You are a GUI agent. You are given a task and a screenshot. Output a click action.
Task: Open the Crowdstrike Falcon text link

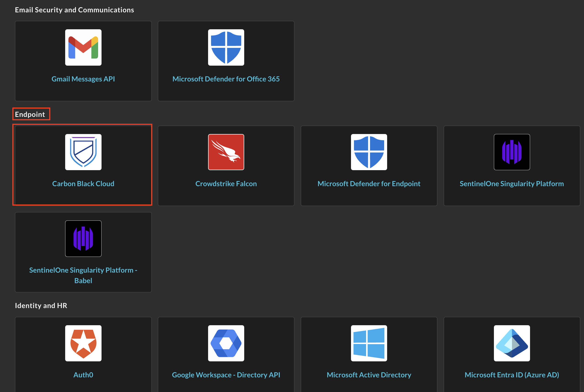226,184
